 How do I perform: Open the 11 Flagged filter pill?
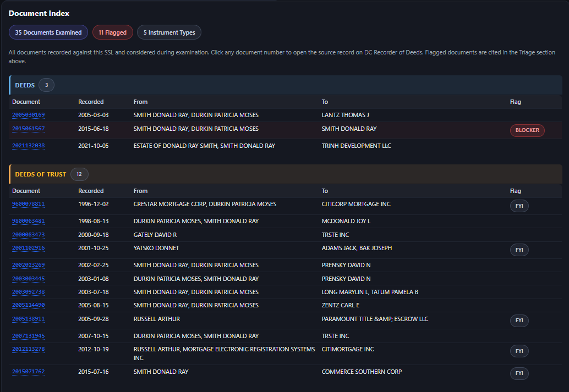[x=112, y=32]
